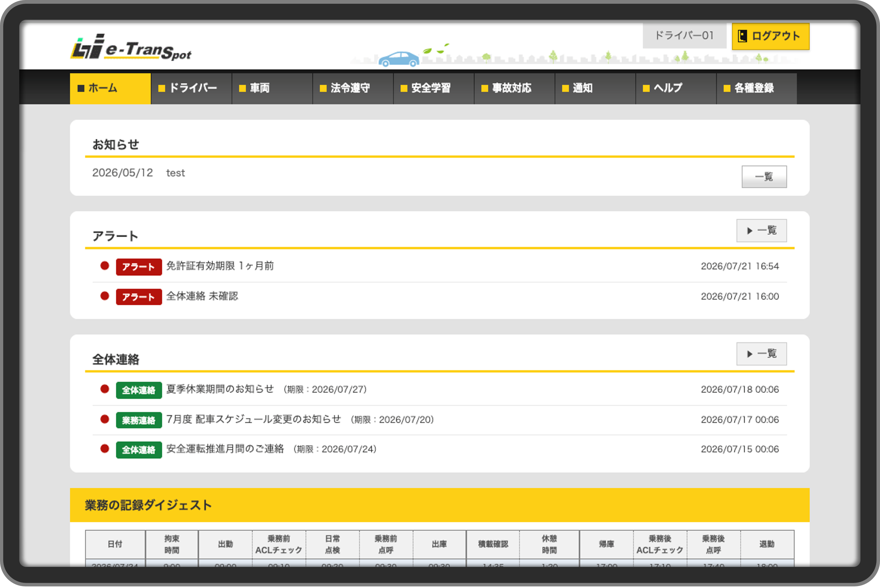Click the blue car illustration in header
This screenshot has height=588, width=880.
398,59
